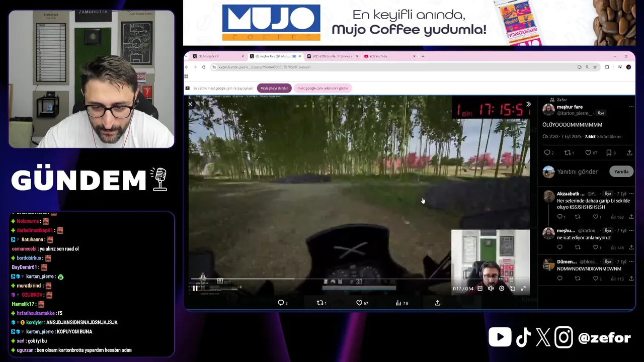Repost using icon below the video

point(321,303)
